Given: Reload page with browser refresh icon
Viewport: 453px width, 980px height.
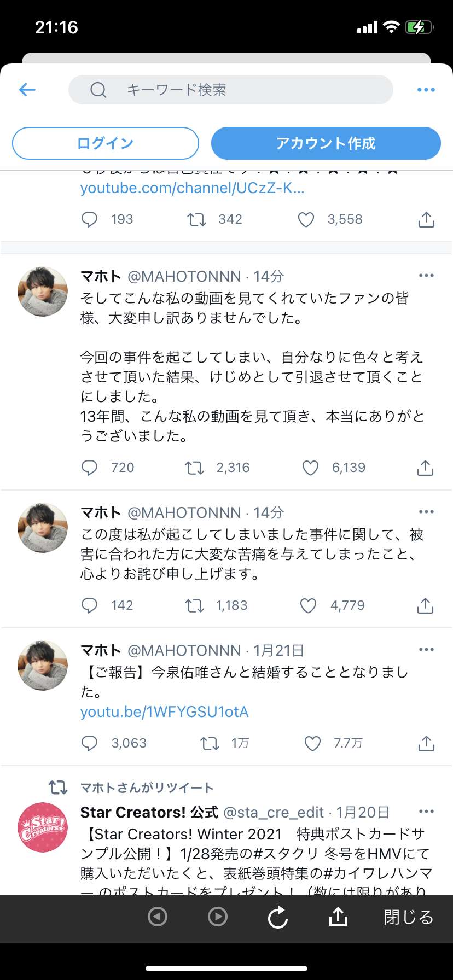Looking at the screenshot, I should pyautogui.click(x=278, y=917).
